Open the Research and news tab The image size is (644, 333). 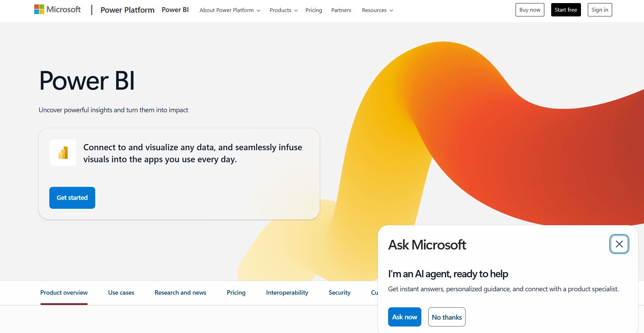(180, 293)
